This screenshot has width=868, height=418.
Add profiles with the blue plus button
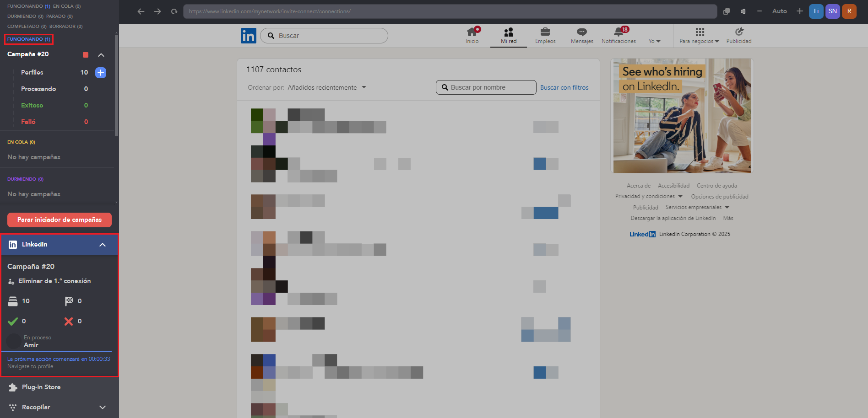pos(101,72)
